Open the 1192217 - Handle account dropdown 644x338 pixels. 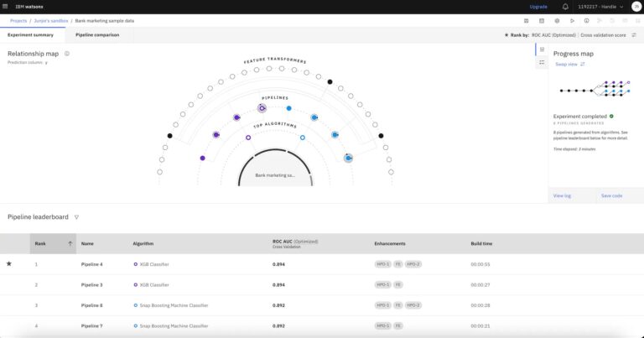[600, 7]
